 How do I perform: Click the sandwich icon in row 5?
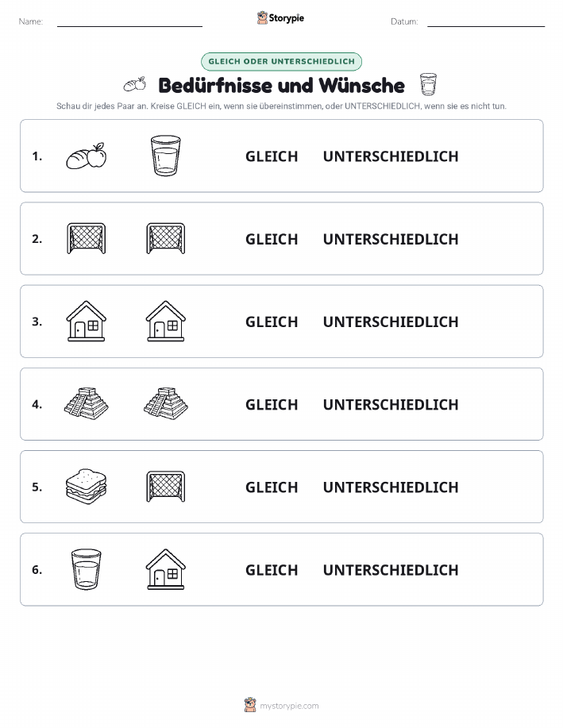tap(87, 487)
